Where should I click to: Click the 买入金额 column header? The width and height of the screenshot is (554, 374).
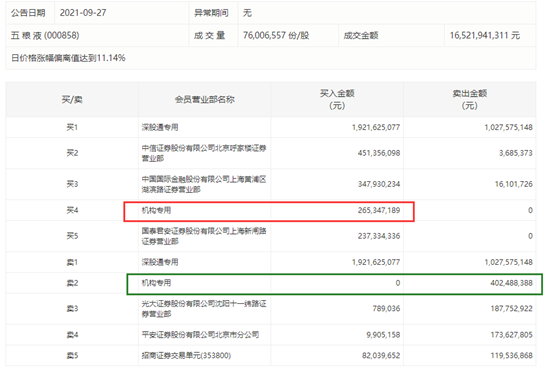click(337, 99)
